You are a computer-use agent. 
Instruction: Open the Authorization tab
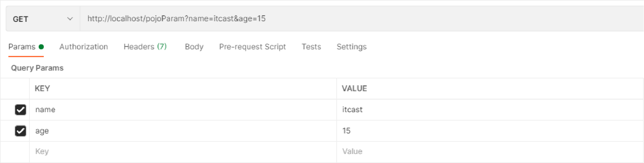tap(84, 47)
